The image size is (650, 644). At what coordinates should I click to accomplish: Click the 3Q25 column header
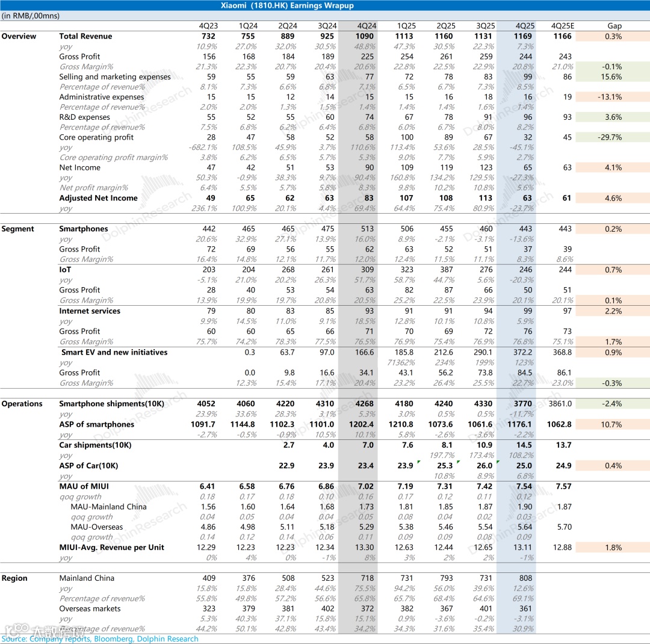click(x=485, y=26)
